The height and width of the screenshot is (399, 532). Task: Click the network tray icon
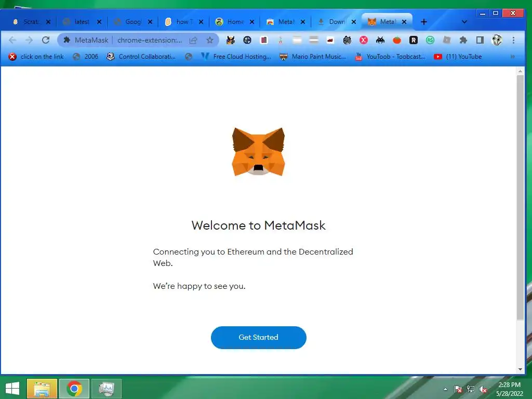click(471, 389)
